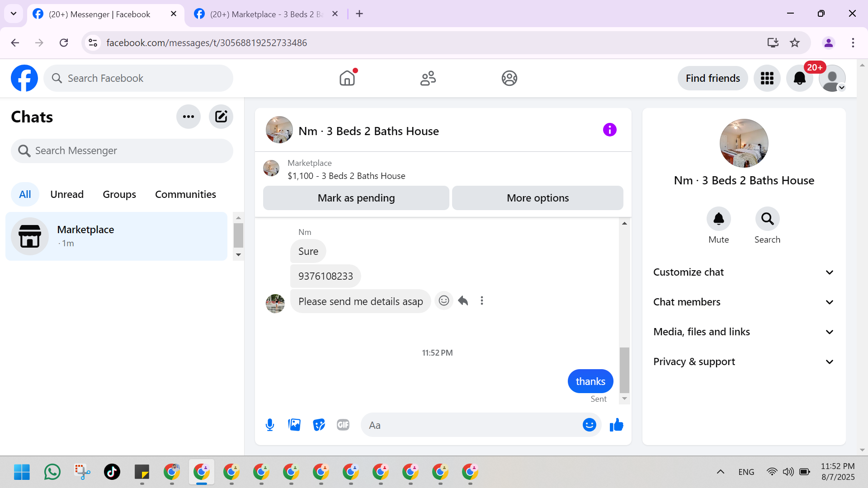Toggle the purple conversation info icon
The image size is (868, 488).
tap(609, 130)
